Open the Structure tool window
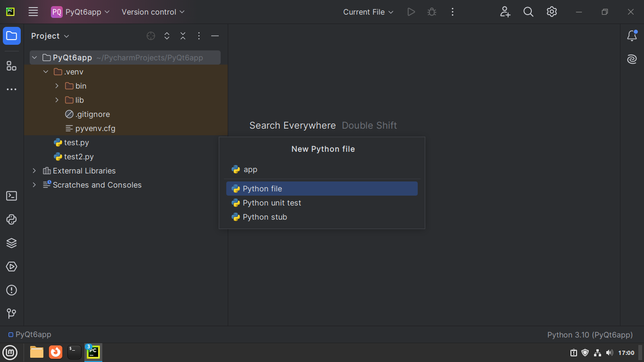This screenshot has width=644, height=362. pos(12,66)
